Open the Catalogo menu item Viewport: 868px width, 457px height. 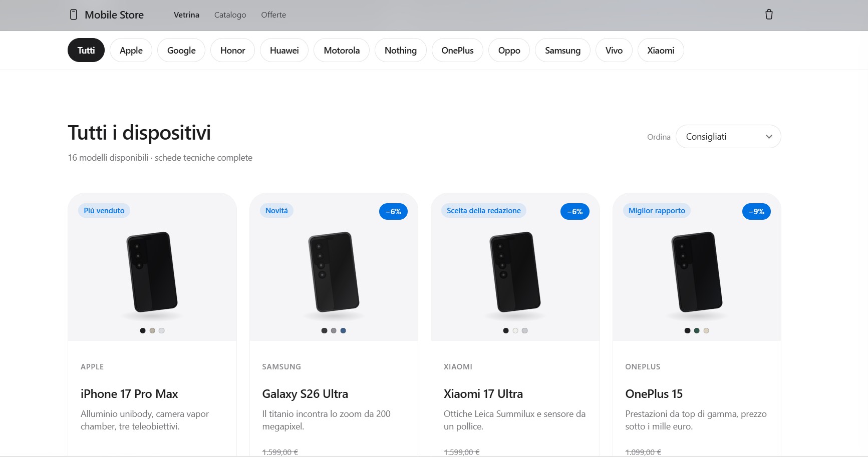(x=230, y=15)
